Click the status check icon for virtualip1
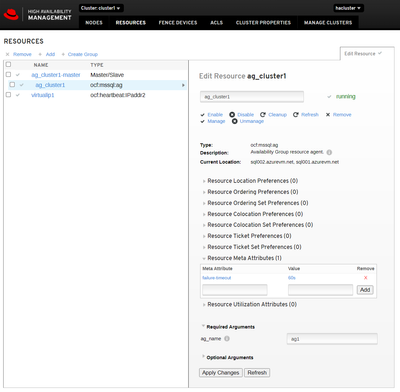 (x=18, y=95)
